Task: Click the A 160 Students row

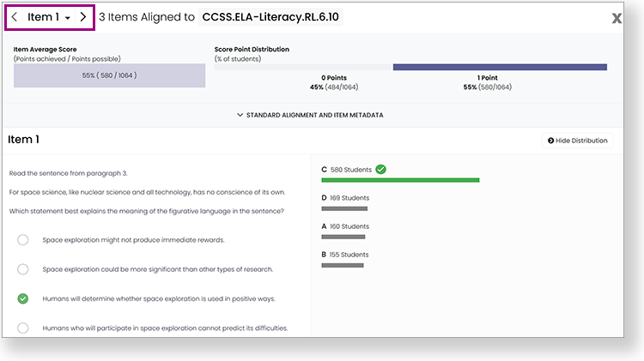Action: coord(345,226)
